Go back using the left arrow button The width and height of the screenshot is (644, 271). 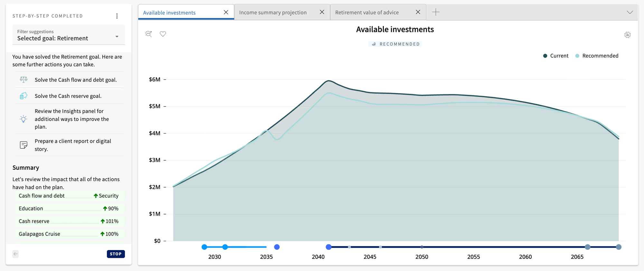tap(15, 254)
